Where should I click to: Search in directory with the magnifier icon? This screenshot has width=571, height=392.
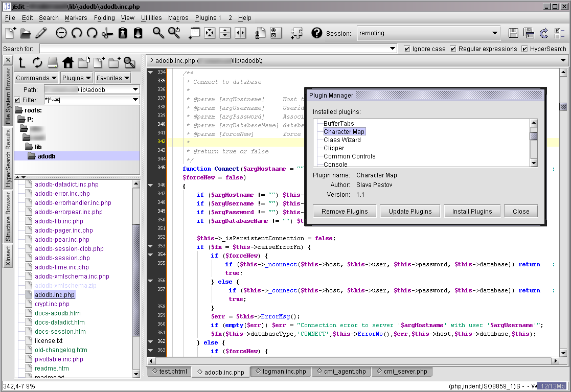pos(129,62)
